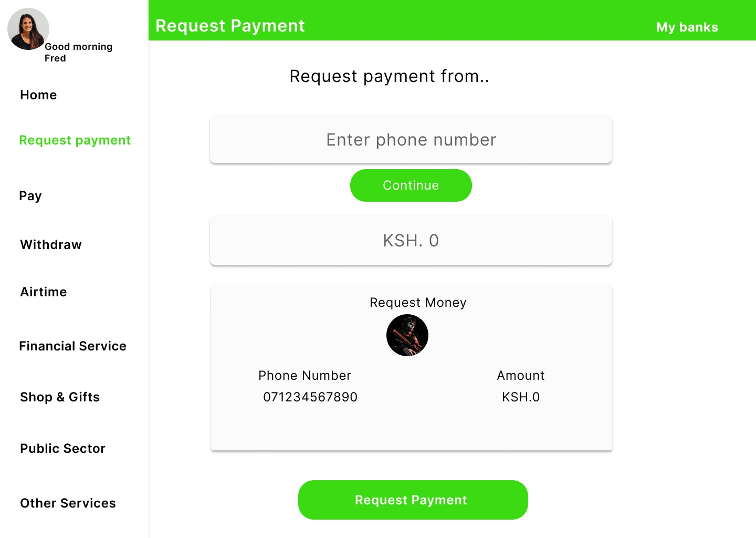Click the recipient's avatar under Request Money
The height and width of the screenshot is (538, 756).
pyautogui.click(x=407, y=335)
